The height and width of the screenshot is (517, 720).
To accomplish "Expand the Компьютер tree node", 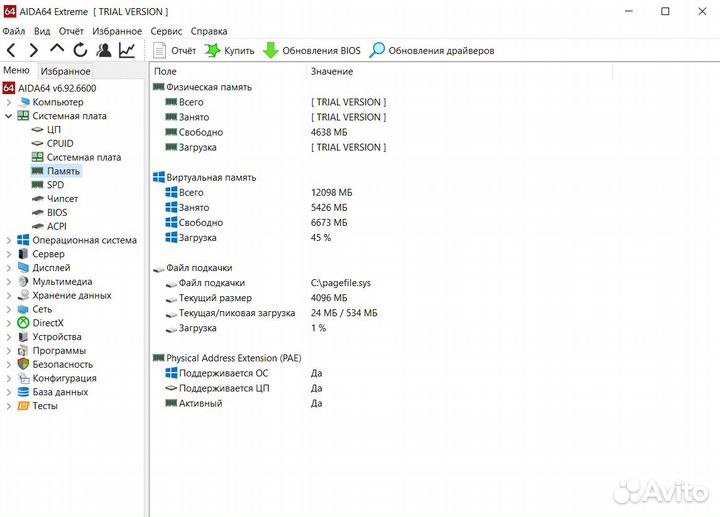I will pyautogui.click(x=9, y=102).
